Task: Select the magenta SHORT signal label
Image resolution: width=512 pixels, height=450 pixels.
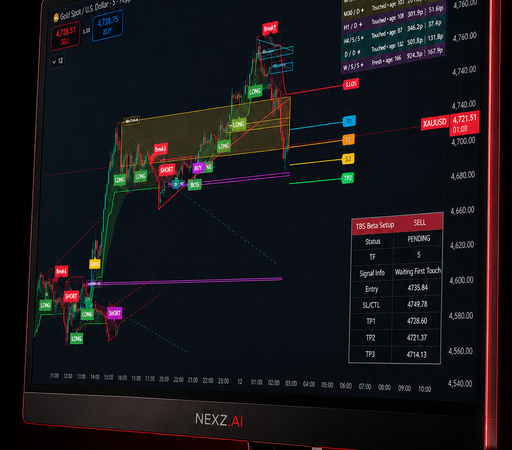Action: 114,313
